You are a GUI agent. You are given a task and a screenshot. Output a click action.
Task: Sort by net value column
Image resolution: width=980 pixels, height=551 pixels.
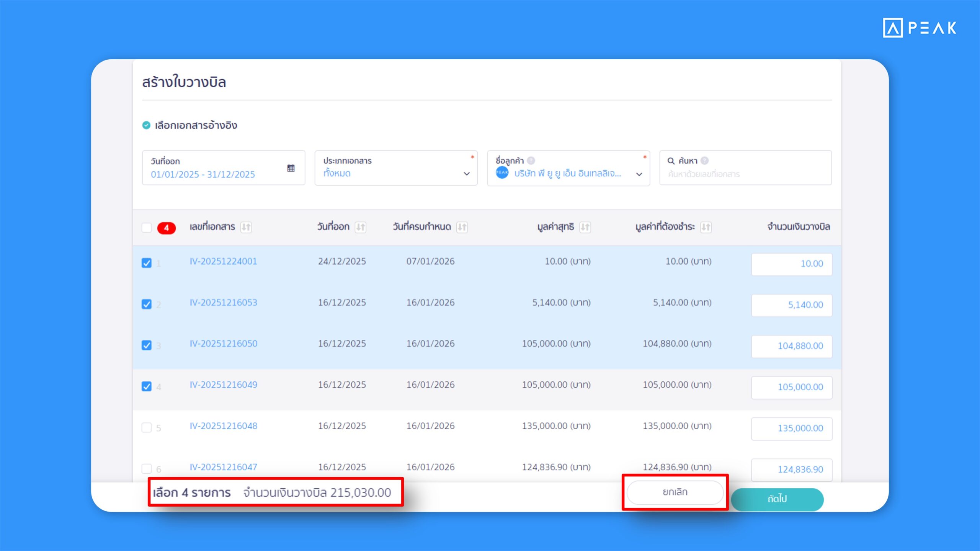585,227
